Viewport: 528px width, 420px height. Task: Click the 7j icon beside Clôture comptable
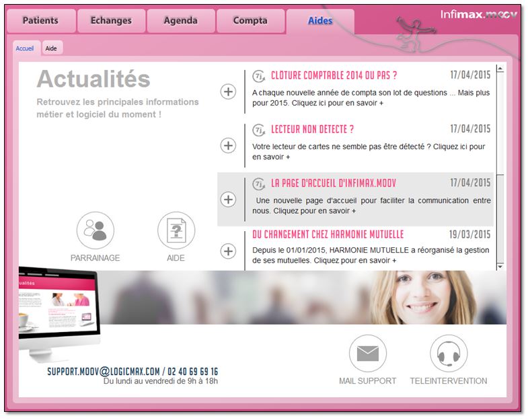[258, 76]
